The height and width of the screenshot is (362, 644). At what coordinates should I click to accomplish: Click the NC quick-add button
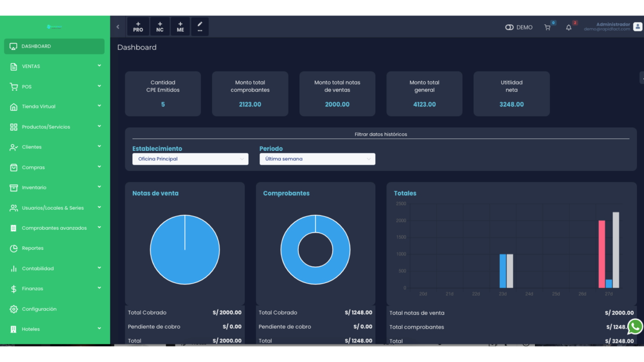tap(160, 27)
